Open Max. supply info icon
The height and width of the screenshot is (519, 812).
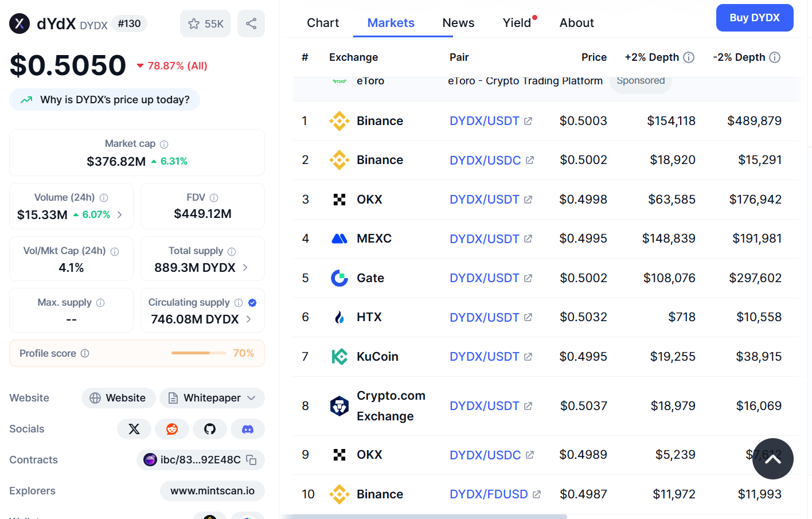click(100, 303)
